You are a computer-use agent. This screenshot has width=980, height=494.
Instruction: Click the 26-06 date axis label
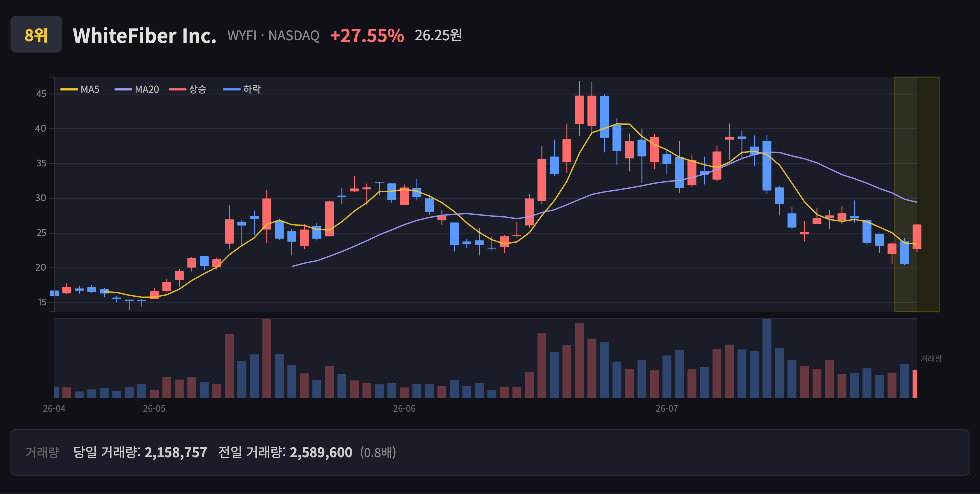[x=404, y=409]
